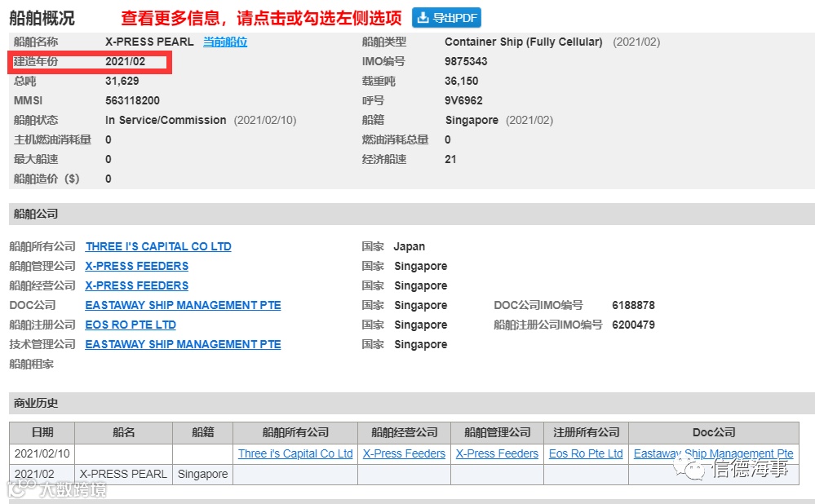Click the 船舶所有公司 column header
Image resolution: width=815 pixels, height=504 pixels.
coord(295,432)
